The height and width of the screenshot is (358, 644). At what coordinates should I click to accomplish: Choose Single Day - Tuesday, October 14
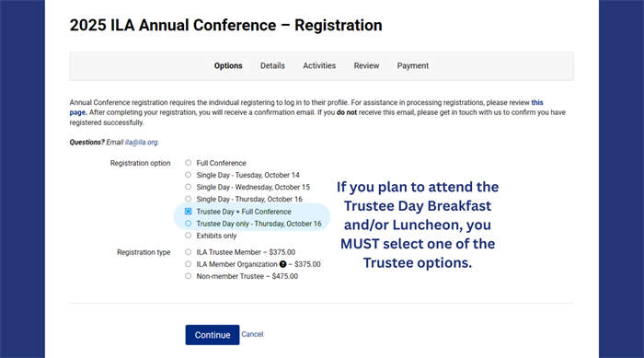[x=188, y=175]
